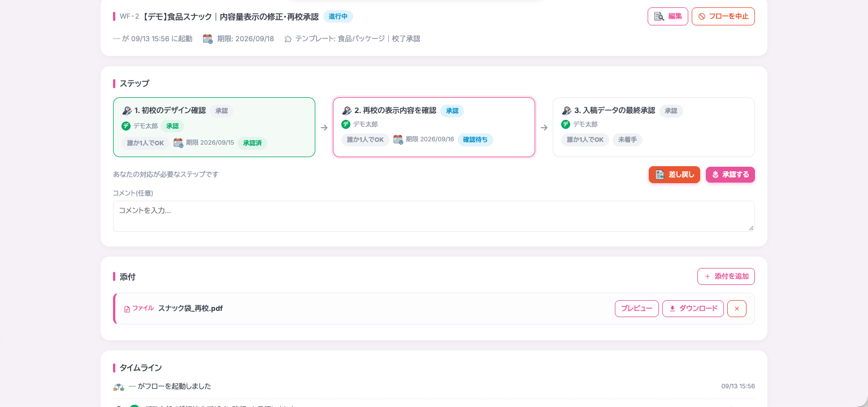868x407 pixels.
Task: Click the タイムライン section heading
Action: click(141, 368)
